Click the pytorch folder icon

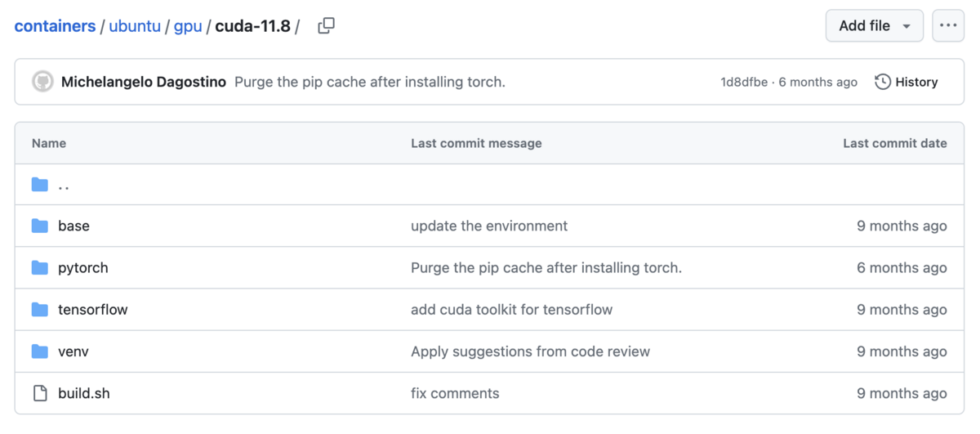(40, 268)
